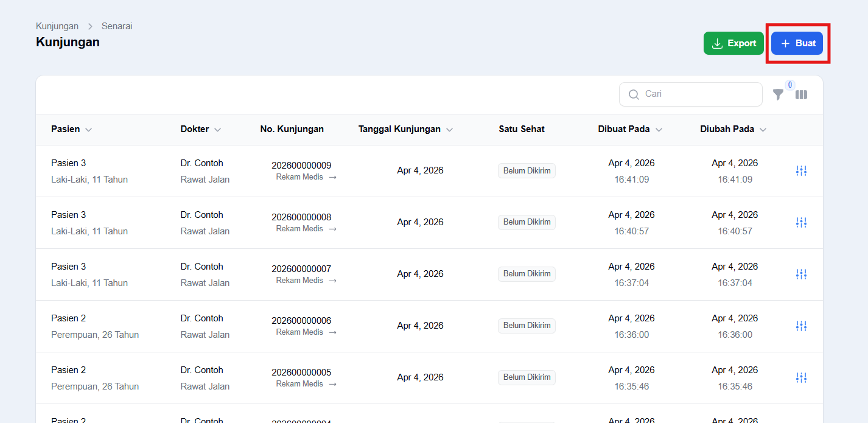868x423 pixels.
Task: Click Belum Dikirim badge for visit 202600000005
Action: point(527,377)
